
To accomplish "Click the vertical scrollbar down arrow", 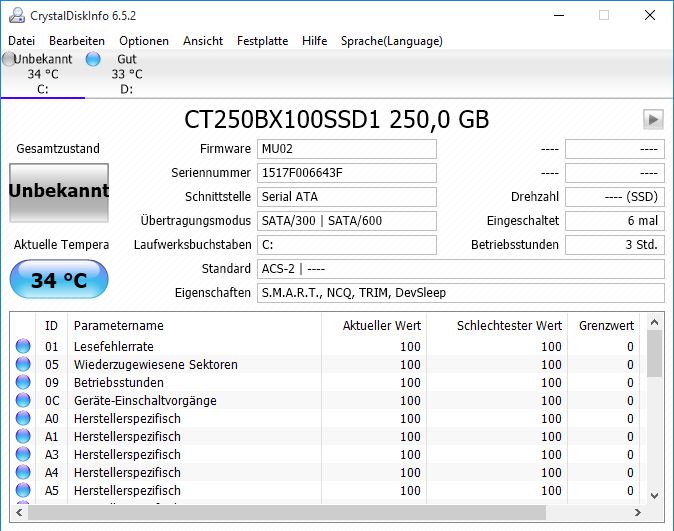I will 654,496.
